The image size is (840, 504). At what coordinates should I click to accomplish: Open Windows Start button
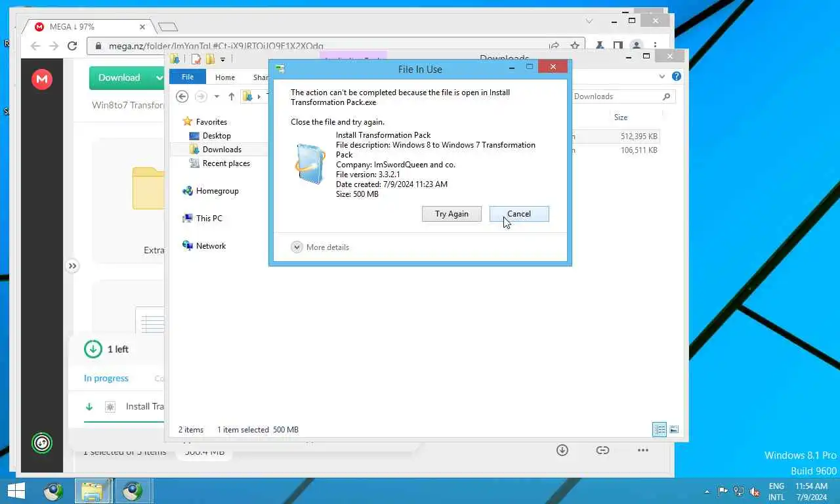(x=16, y=491)
